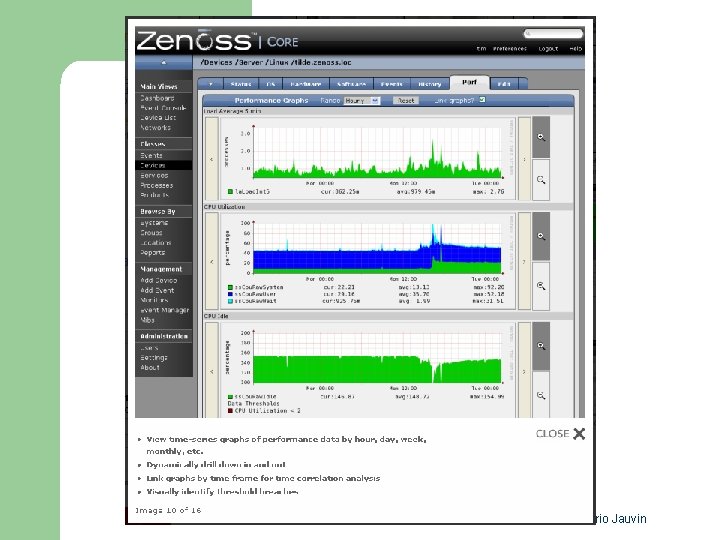Switch to the Events tab

click(x=392, y=84)
